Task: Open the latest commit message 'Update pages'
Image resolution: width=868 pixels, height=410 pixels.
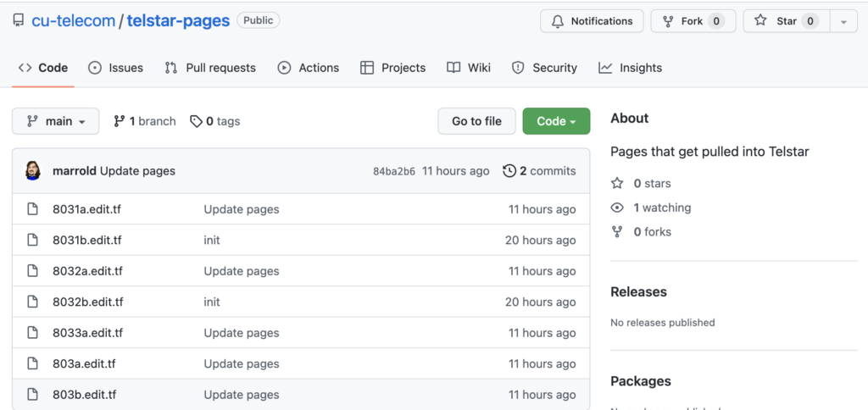Action: [137, 171]
